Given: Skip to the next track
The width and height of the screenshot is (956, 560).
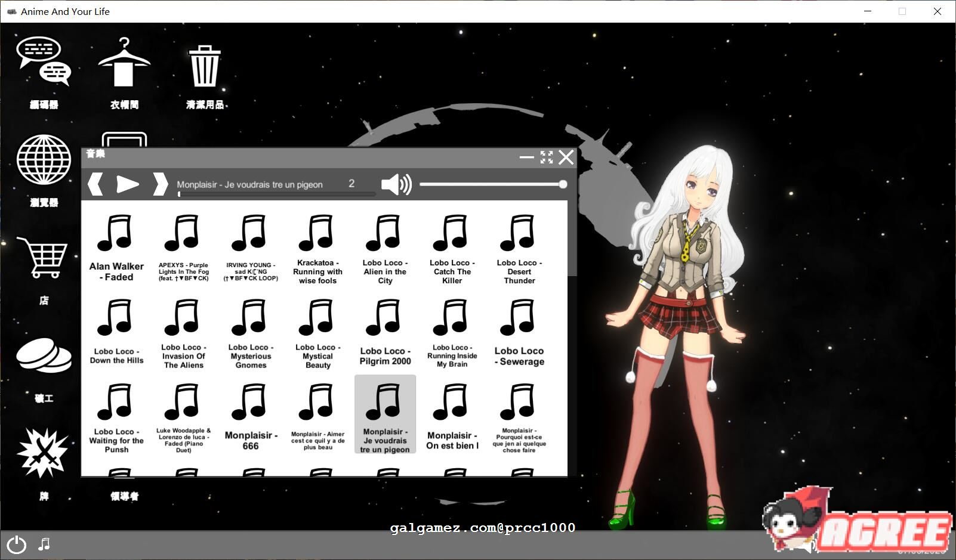Looking at the screenshot, I should coord(160,184).
